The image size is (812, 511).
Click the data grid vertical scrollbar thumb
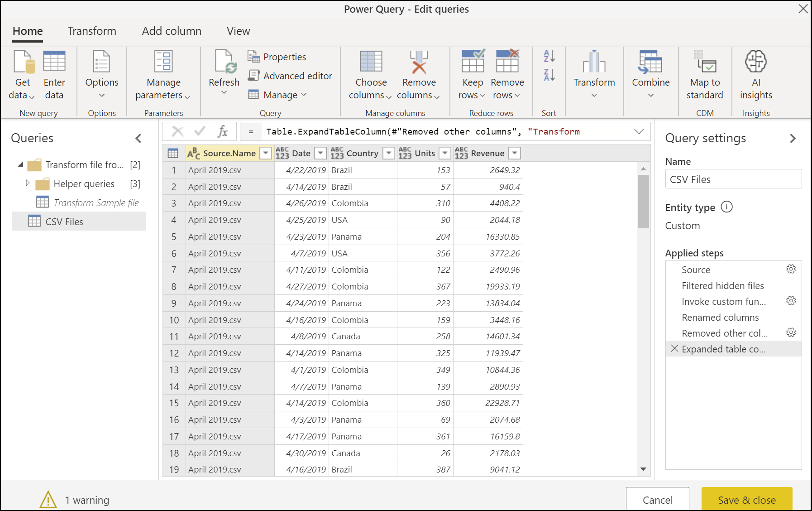coord(643,201)
